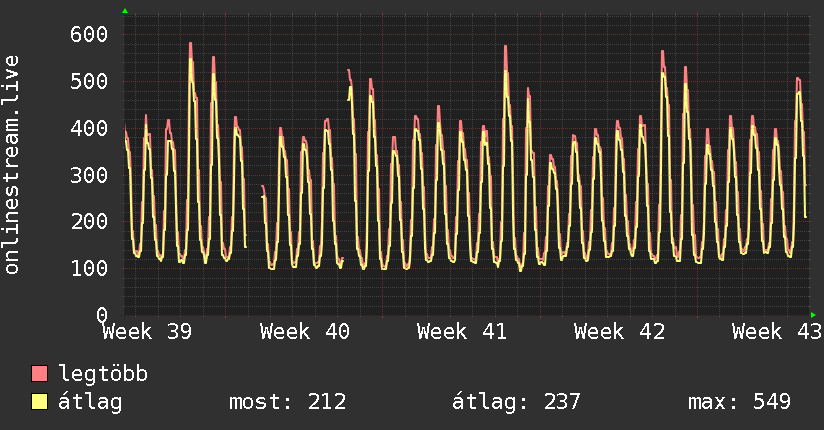Click the Week 39 axis label
Image resolution: width=824 pixels, height=430 pixels.
tap(148, 332)
